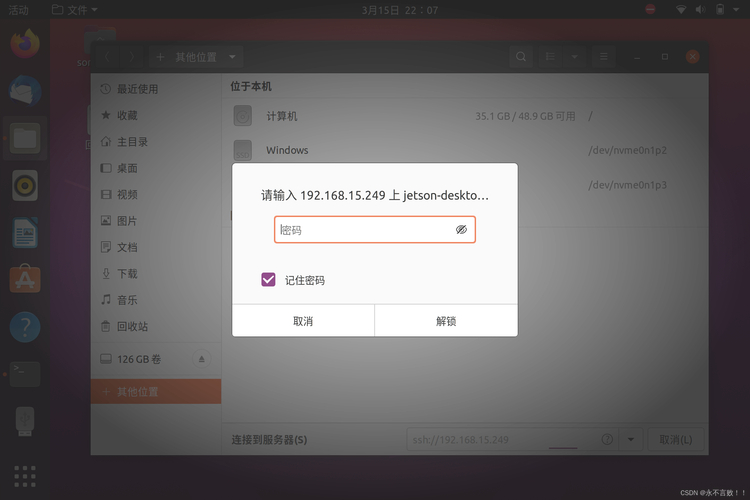The height and width of the screenshot is (500, 750).
Task: Open 活动 Activities overview
Action: (x=19, y=10)
